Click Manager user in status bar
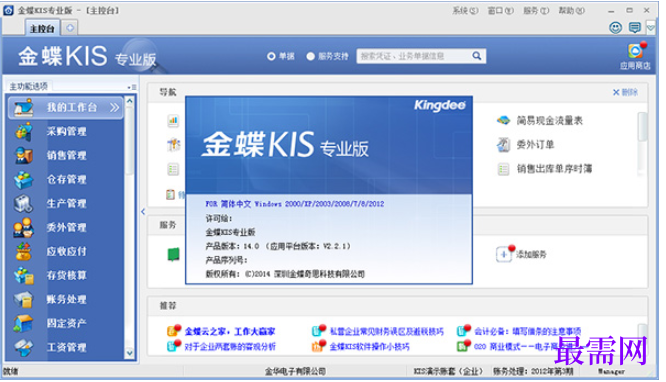 [611, 371]
